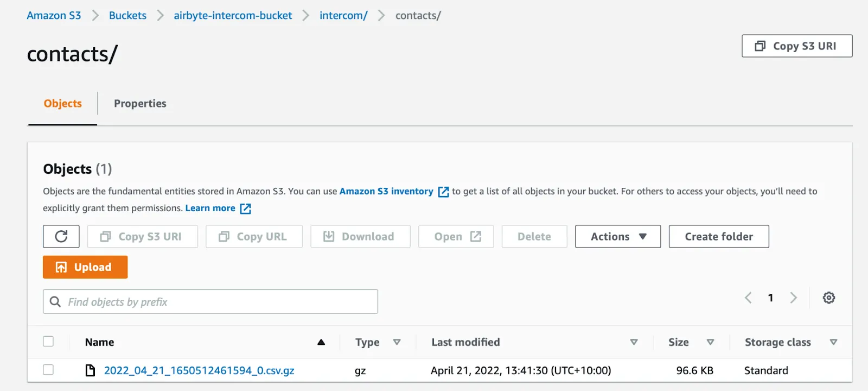The image size is (868, 391).
Task: Click the contacts/ breadcrumb text
Action: point(418,15)
